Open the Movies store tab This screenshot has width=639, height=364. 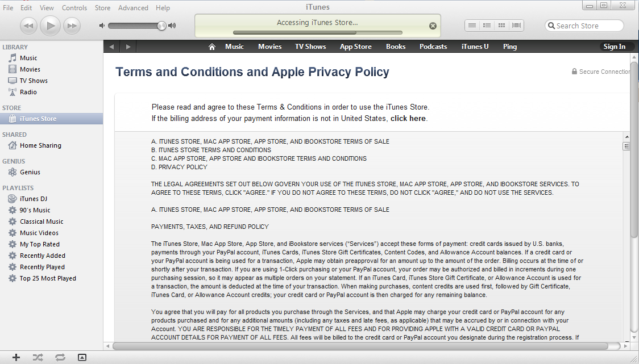click(x=270, y=47)
